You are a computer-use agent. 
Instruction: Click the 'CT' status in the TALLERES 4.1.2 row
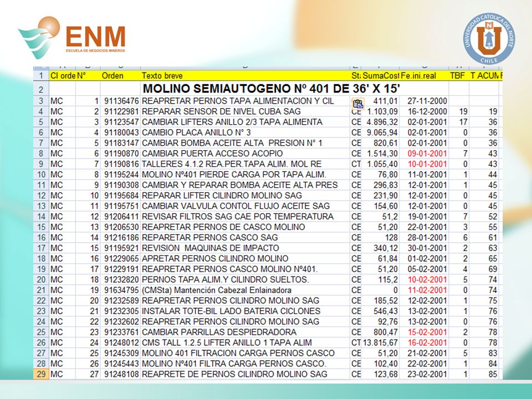point(356,164)
